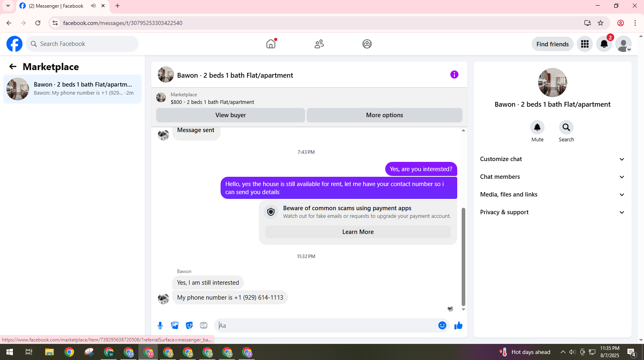Click the message text input Aa
Viewport: 644px width, 360px height.
tap(326, 325)
